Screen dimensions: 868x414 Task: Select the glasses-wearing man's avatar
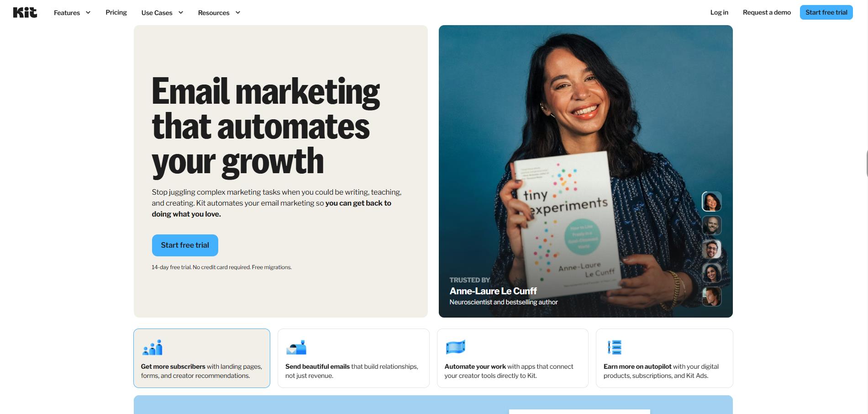(711, 249)
